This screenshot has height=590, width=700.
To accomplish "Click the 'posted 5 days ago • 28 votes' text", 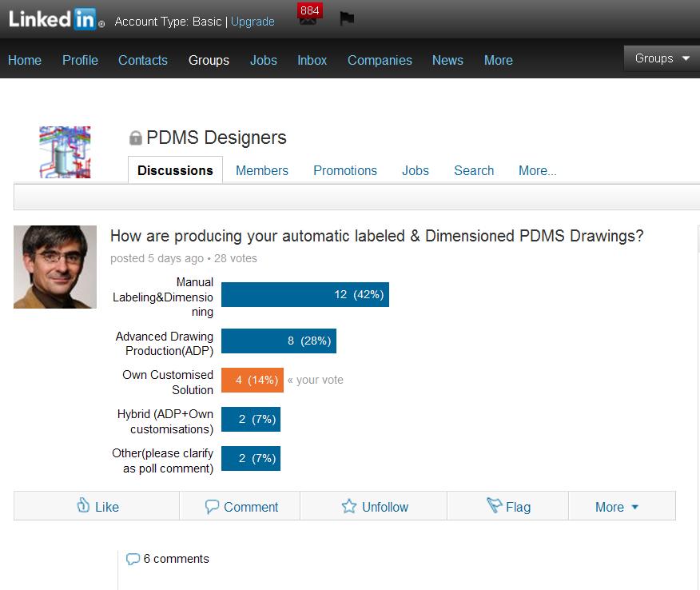I will [184, 258].
